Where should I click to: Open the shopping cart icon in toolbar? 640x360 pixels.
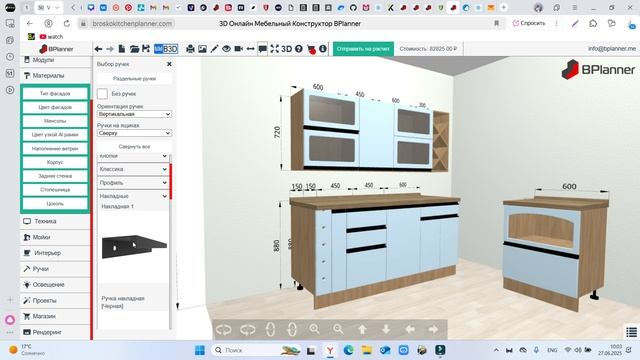[x=311, y=49]
